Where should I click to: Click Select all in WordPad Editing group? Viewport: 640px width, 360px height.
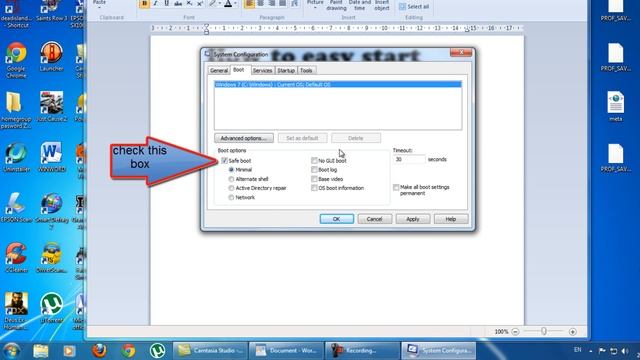pos(414,7)
